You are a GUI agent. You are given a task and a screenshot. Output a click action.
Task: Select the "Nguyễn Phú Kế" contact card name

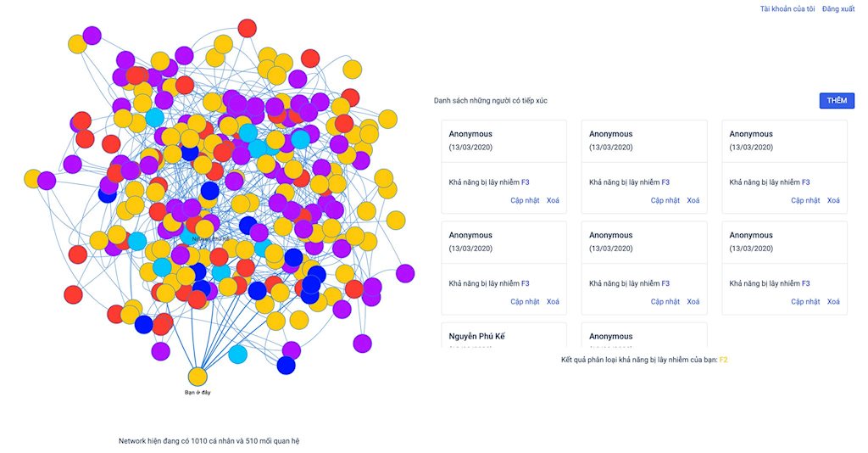point(477,336)
